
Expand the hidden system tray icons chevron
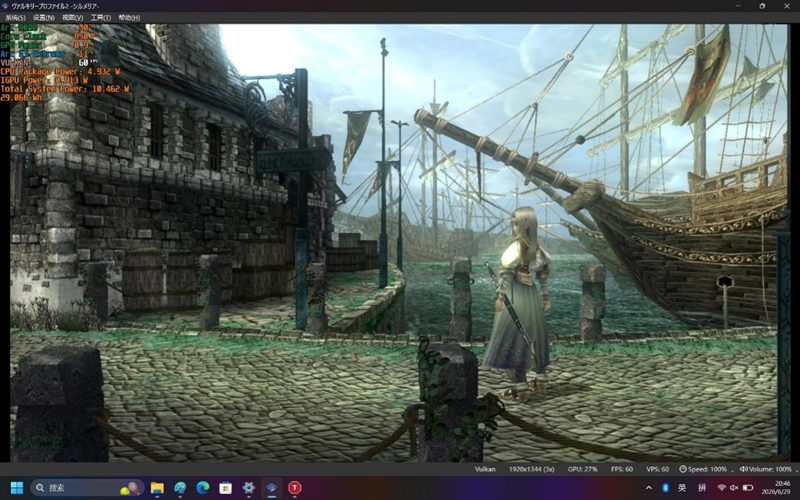pyautogui.click(x=648, y=488)
